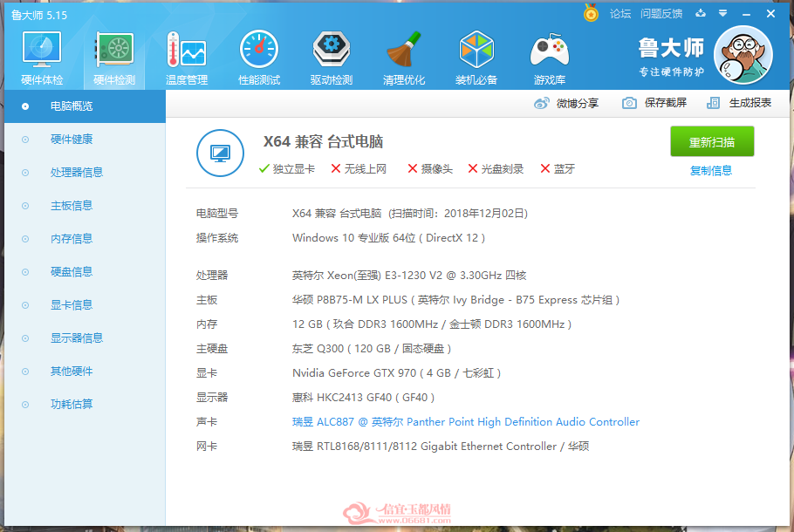The width and height of the screenshot is (794, 532).
Task: Share via 微博分享
Action: click(566, 103)
